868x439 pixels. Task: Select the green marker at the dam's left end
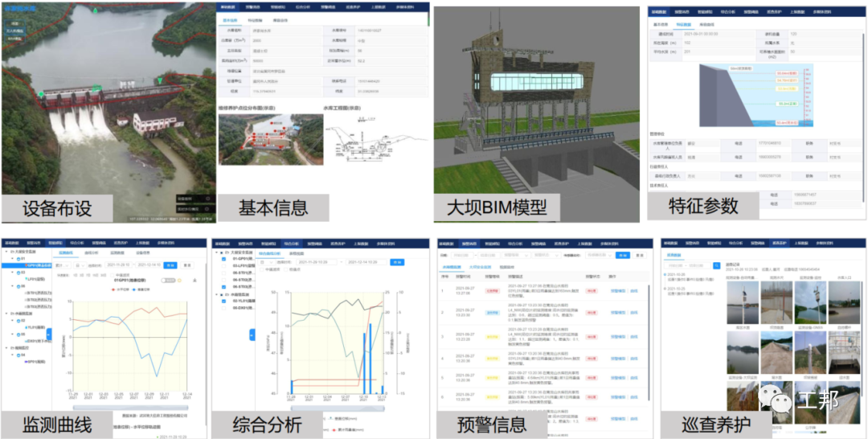click(40, 94)
